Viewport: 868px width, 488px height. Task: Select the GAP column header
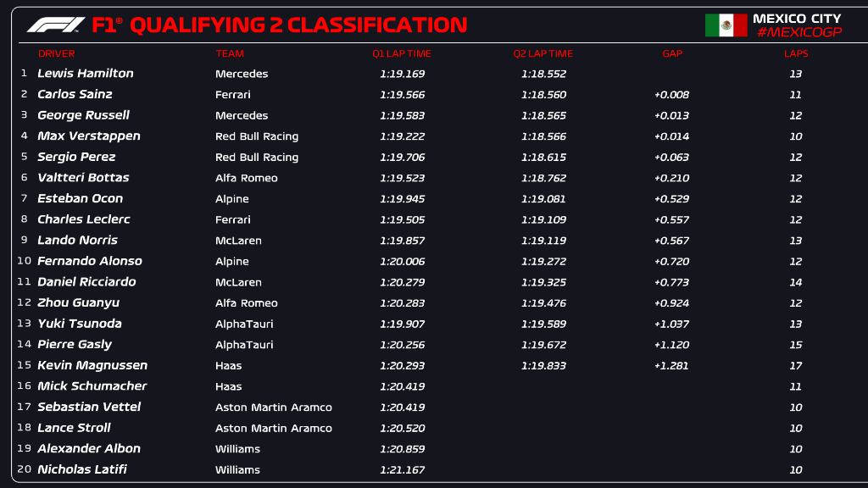tap(672, 53)
